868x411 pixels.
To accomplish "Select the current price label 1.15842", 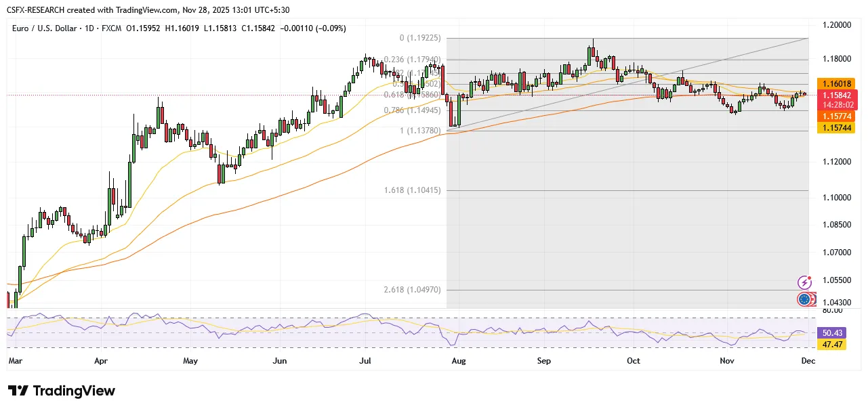I will coord(838,95).
